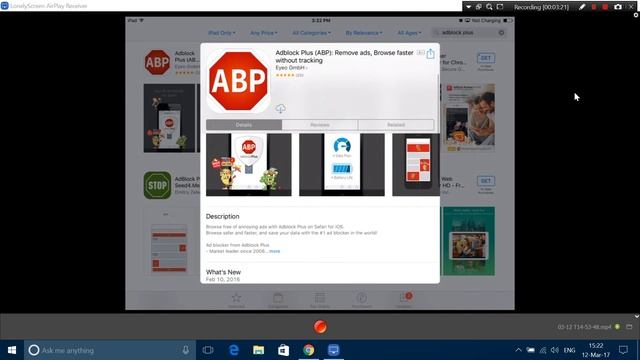This screenshot has height=360, width=640.
Task: Switch to the Details tab
Action: coord(244,125)
